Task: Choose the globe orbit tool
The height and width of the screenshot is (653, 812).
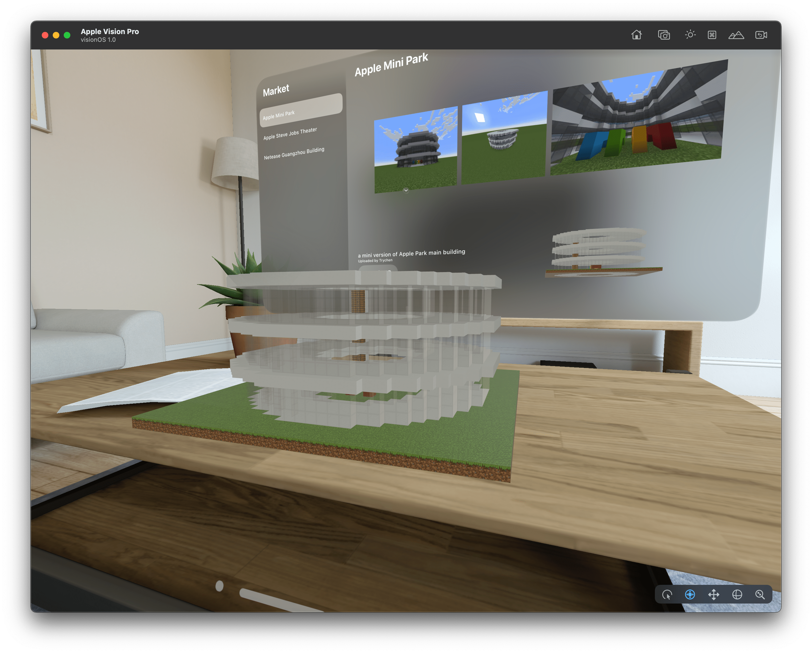Action: pyautogui.click(x=737, y=595)
